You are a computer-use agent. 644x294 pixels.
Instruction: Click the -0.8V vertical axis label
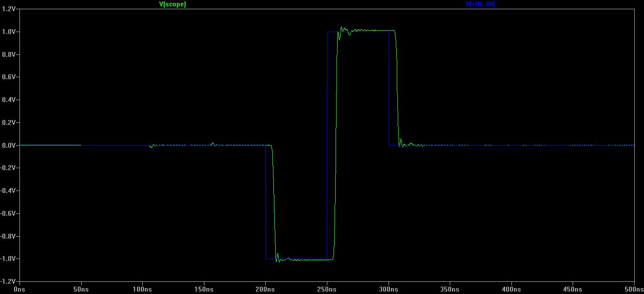click(x=8, y=236)
